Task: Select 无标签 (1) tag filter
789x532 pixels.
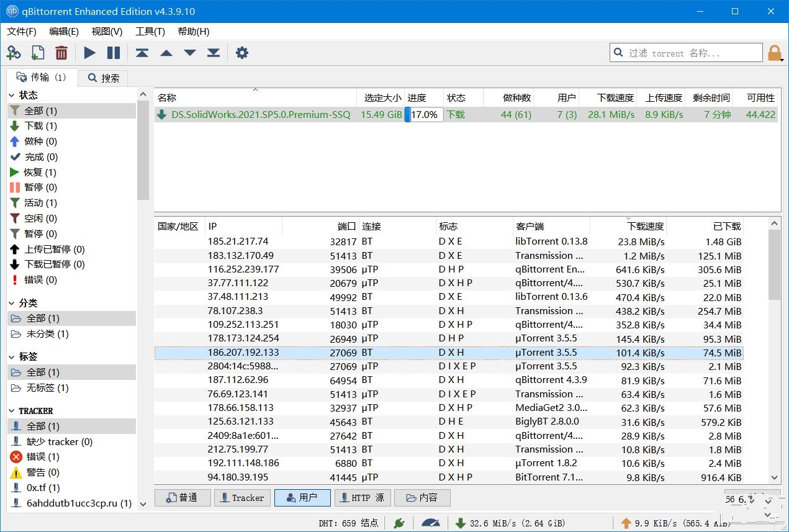Action: [71, 388]
